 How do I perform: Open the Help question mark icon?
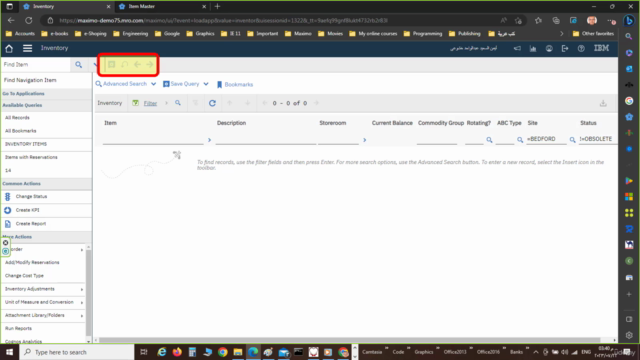pyautogui.click(x=581, y=49)
